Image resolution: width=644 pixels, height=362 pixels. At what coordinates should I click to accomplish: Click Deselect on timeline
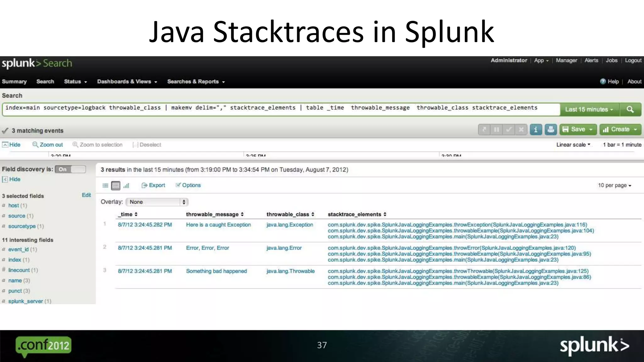147,145
